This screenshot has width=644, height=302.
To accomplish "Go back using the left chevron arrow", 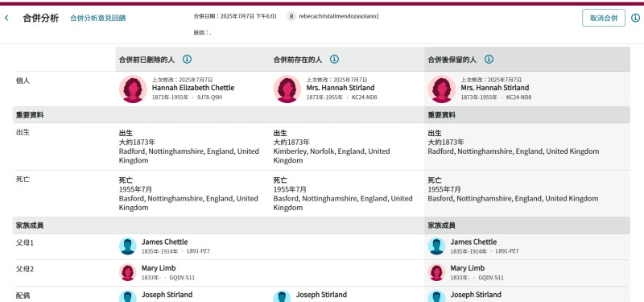I will coord(6,18).
